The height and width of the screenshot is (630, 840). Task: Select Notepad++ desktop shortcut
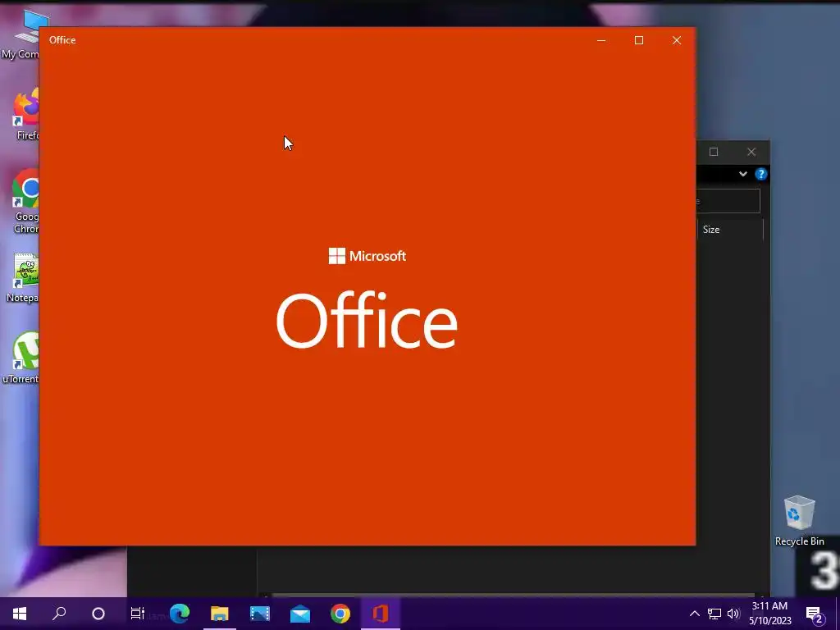tap(22, 278)
